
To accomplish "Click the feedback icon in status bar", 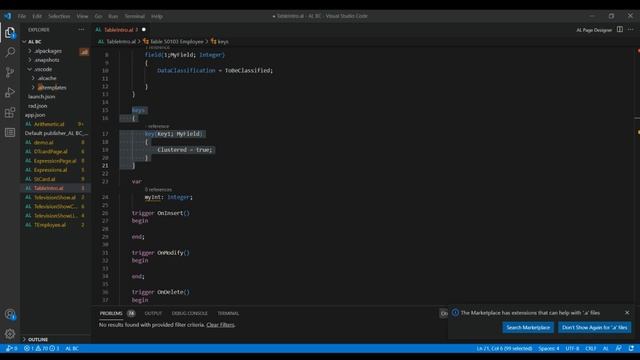I will [x=619, y=348].
